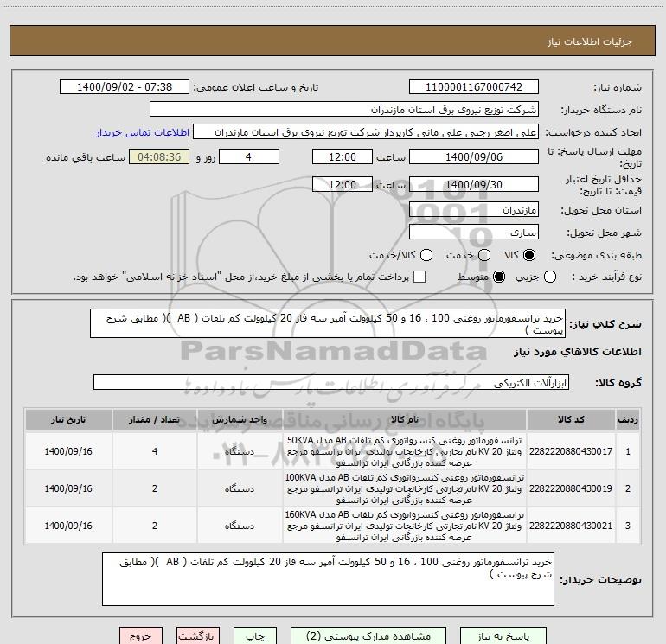This screenshot has height=644, width=666.
Task: Click the response deadline date 1400/09/06 field
Action: (474, 156)
